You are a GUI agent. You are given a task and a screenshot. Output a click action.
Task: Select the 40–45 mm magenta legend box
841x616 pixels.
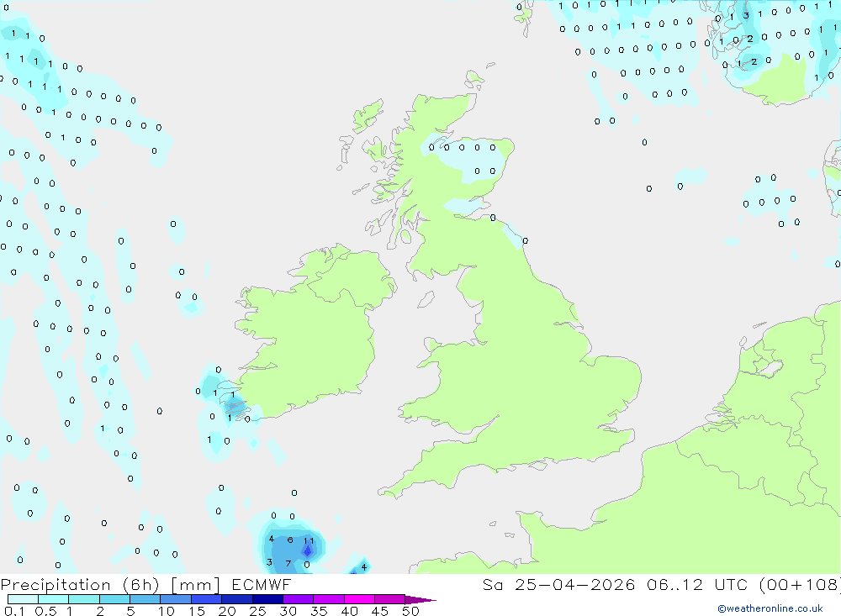[x=359, y=599]
